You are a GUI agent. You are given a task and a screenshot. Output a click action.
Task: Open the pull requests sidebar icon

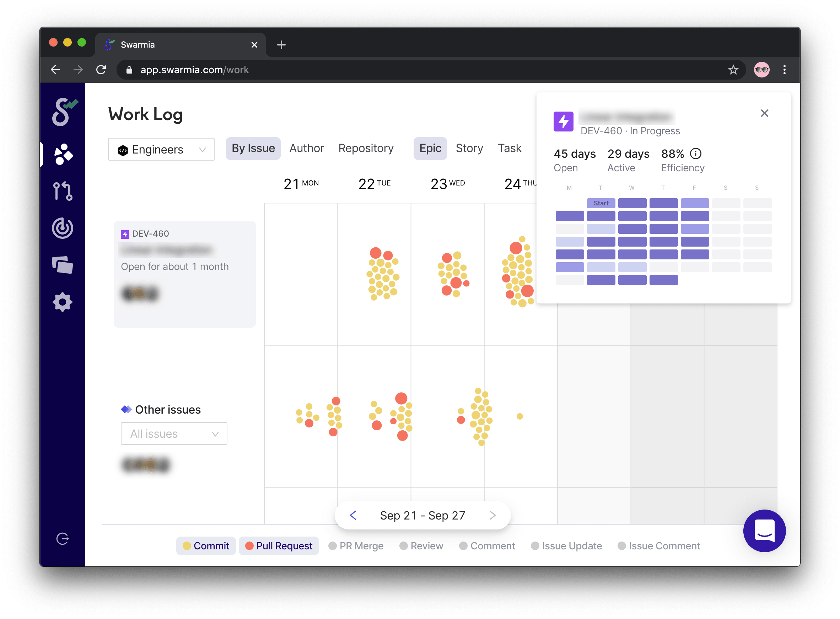tap(62, 191)
